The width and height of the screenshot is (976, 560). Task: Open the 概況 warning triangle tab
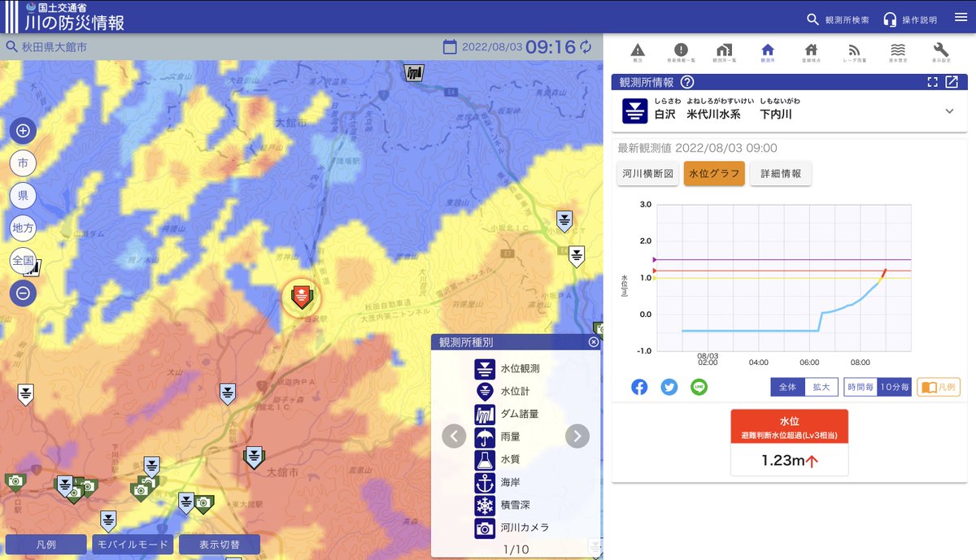(x=638, y=53)
